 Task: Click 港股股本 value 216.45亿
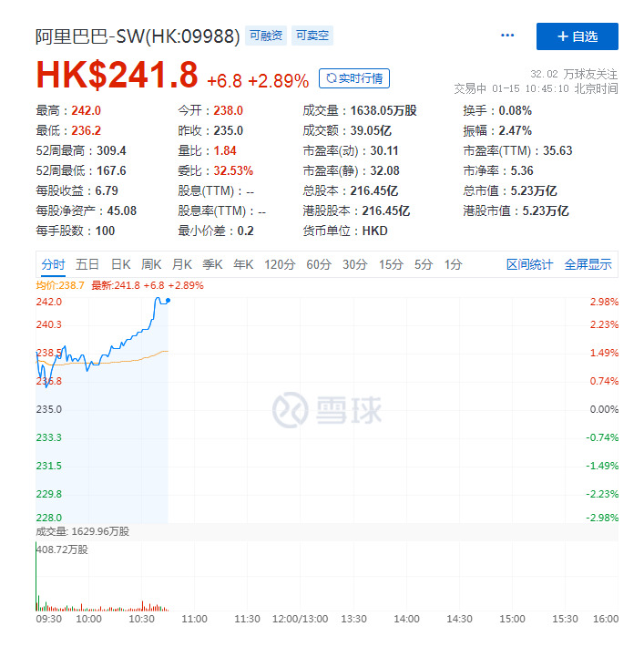[386, 211]
